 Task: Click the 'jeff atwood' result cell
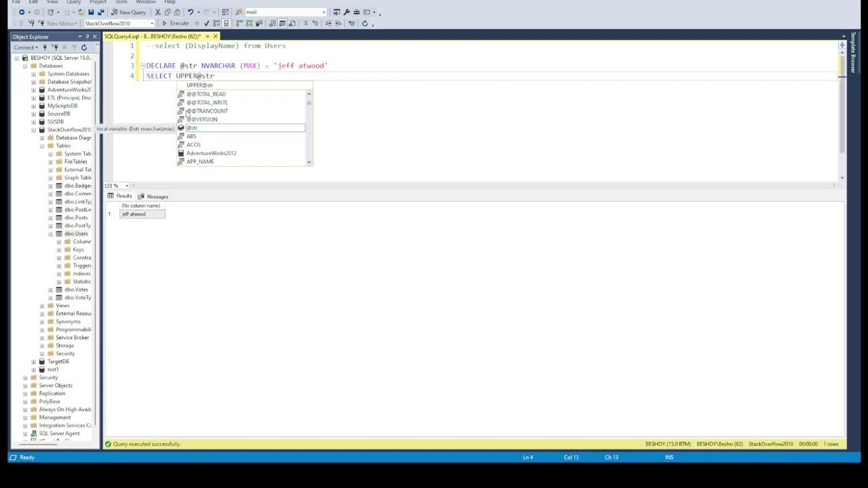142,214
